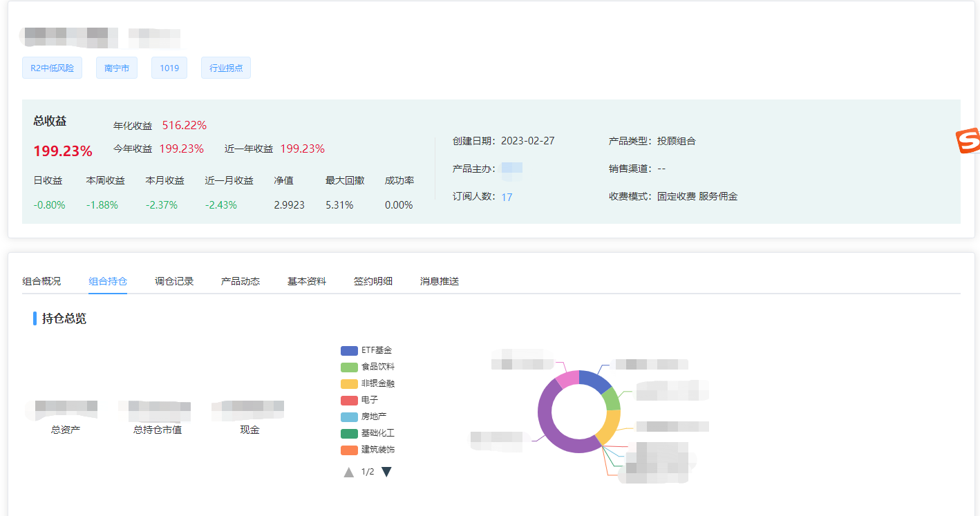
Task: Click the 持仓总览 section heading
Action: point(64,318)
